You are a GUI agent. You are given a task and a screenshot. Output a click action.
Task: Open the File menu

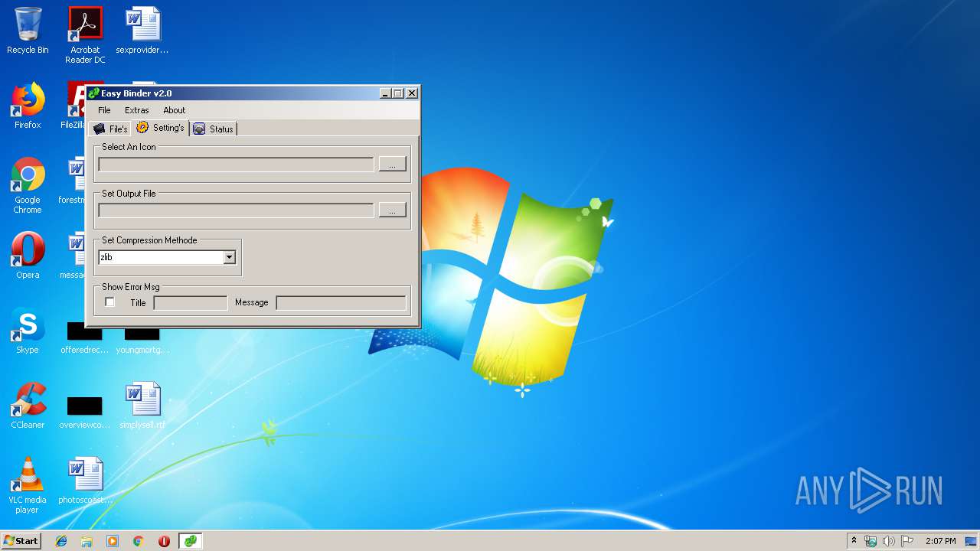[x=104, y=110]
